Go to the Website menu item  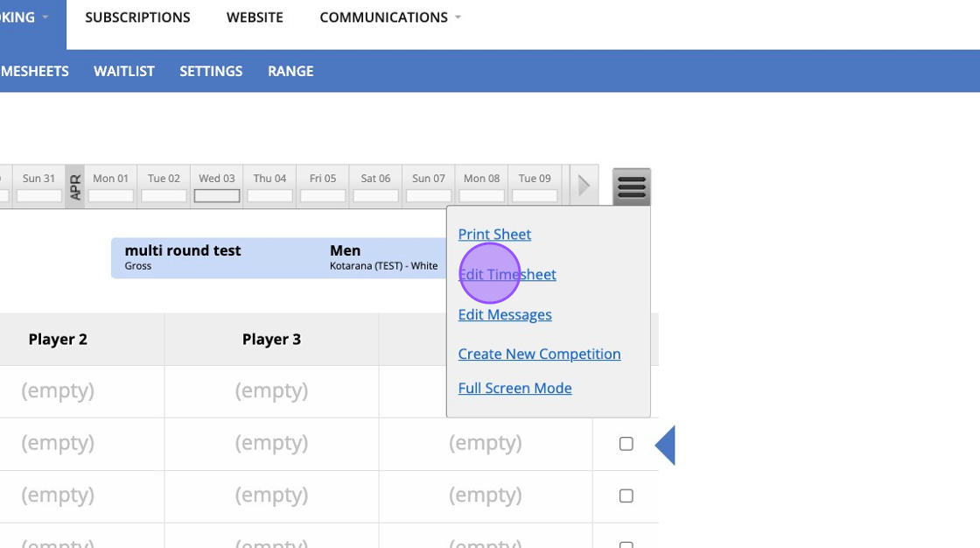[255, 18]
